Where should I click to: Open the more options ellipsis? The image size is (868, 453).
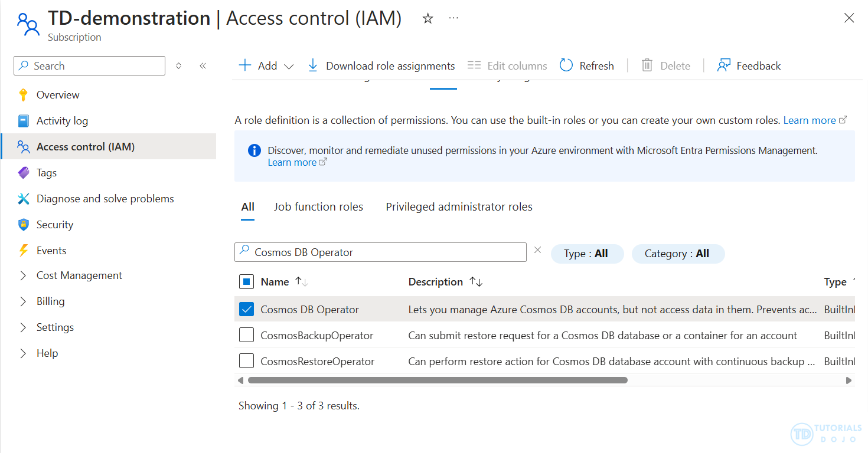(453, 19)
